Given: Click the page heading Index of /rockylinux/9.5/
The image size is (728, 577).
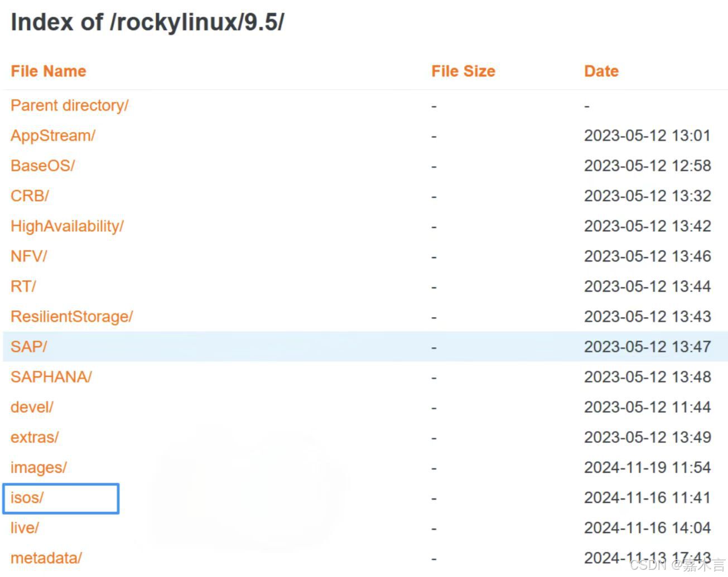Looking at the screenshot, I should pyautogui.click(x=147, y=22).
